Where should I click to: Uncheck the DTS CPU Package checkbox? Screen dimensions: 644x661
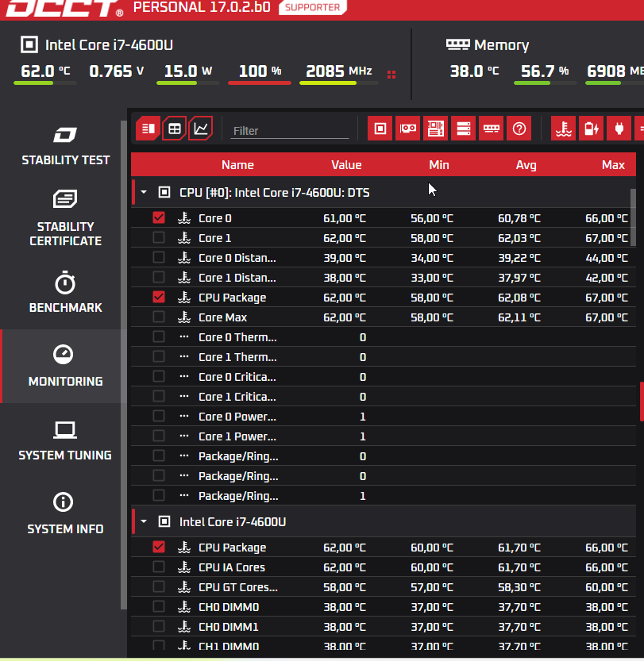coord(159,297)
